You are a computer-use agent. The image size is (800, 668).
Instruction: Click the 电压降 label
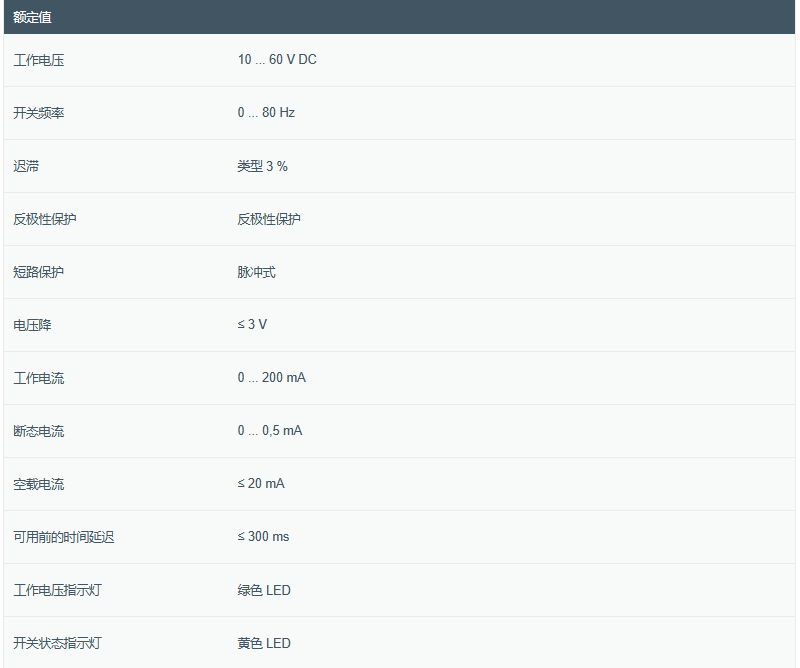tap(32, 325)
